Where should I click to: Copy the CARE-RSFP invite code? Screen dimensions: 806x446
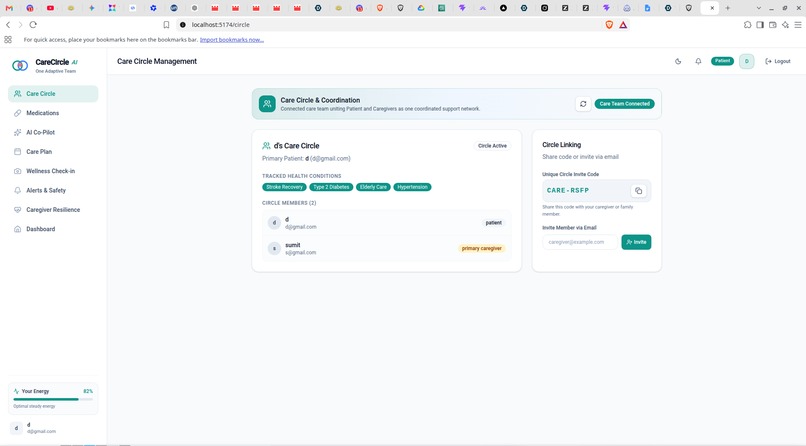638,191
